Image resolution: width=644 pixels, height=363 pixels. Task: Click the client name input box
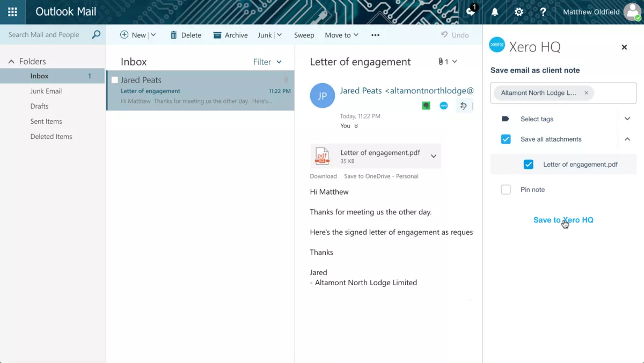coord(563,93)
